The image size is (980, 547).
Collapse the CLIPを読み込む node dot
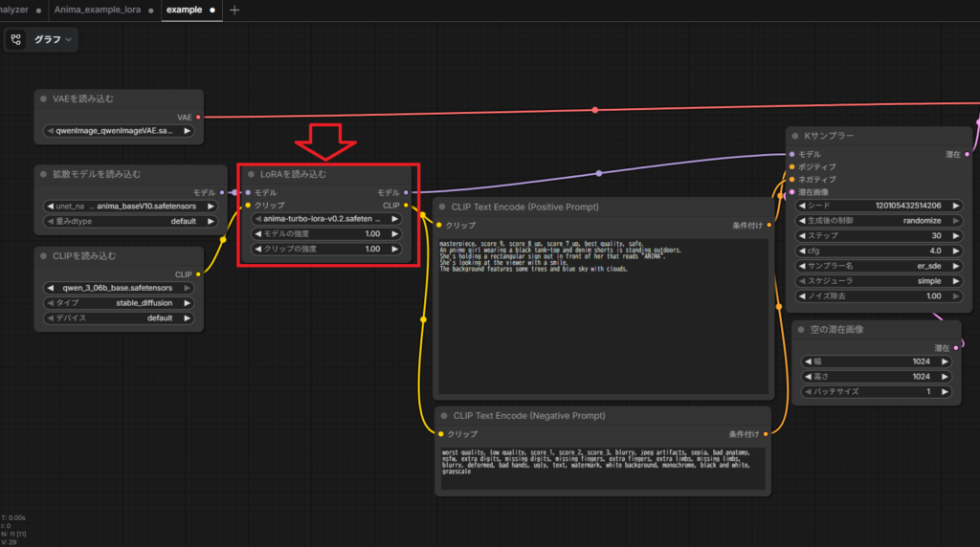[44, 256]
